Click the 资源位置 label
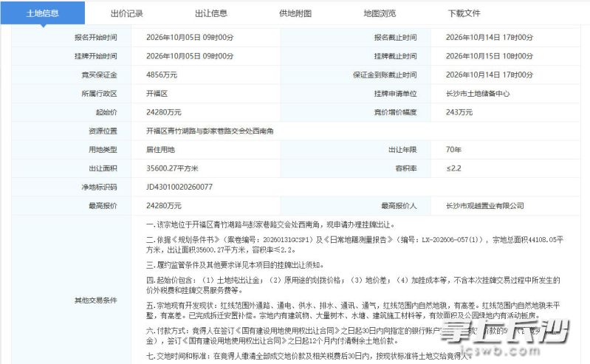590x364 pixels. pos(103,131)
